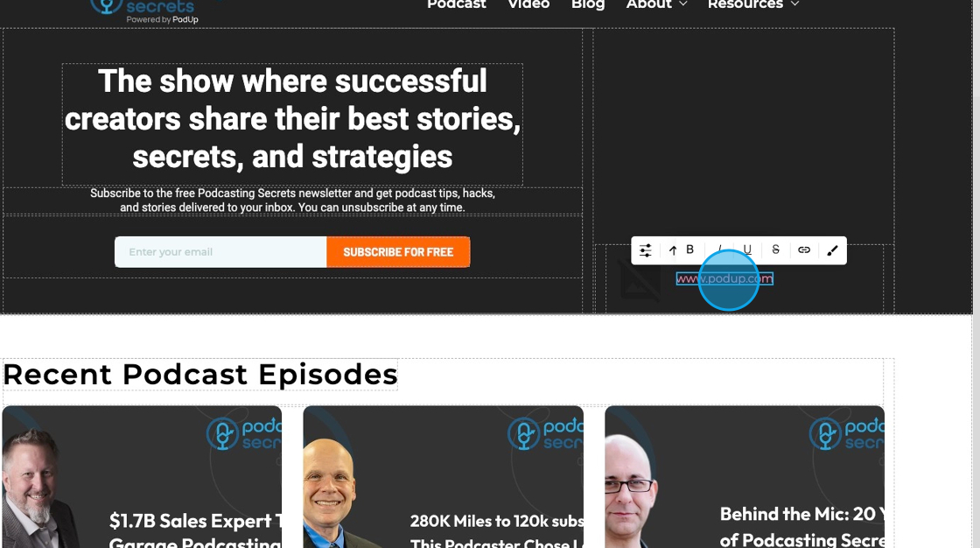Select the Recent Podcast Episodes heading
The height and width of the screenshot is (548, 980).
200,375
